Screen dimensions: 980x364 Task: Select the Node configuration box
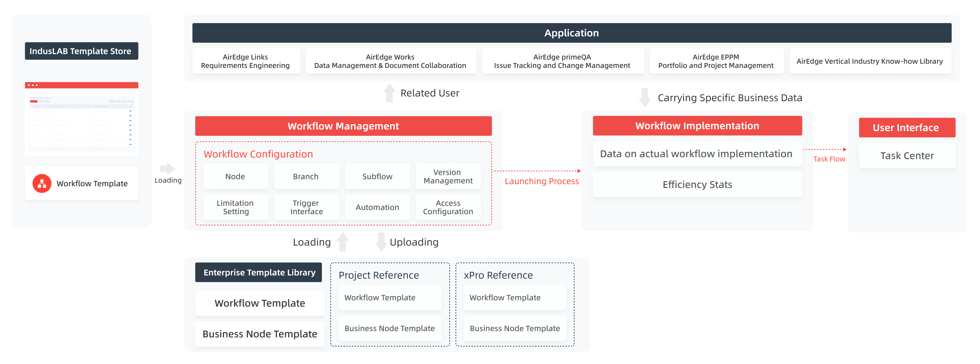tap(235, 176)
